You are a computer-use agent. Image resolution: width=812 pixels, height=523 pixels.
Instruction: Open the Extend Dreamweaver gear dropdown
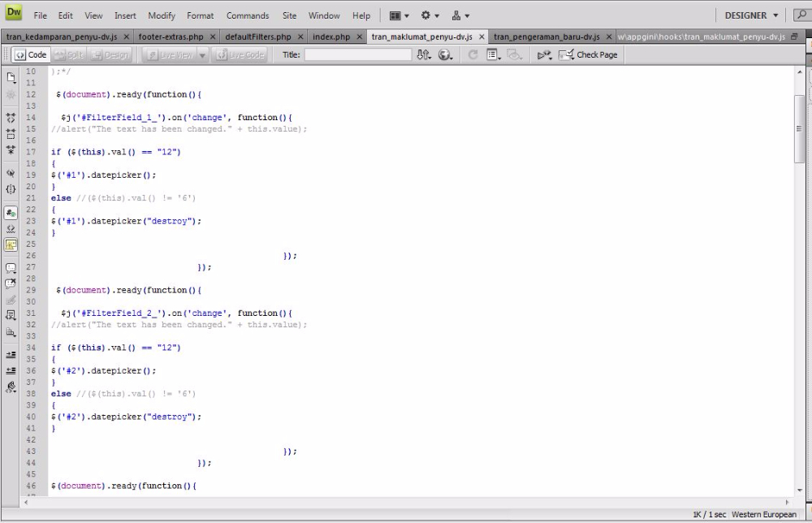(430, 15)
